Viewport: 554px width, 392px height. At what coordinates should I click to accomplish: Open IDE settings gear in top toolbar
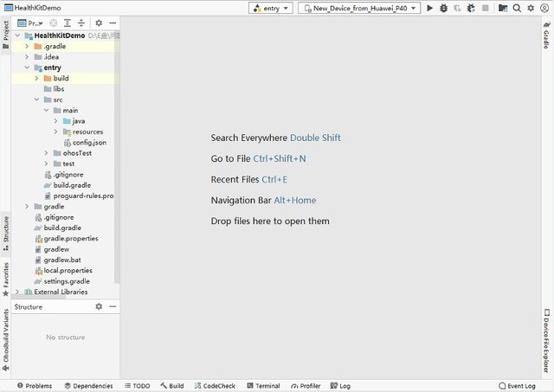click(x=531, y=8)
